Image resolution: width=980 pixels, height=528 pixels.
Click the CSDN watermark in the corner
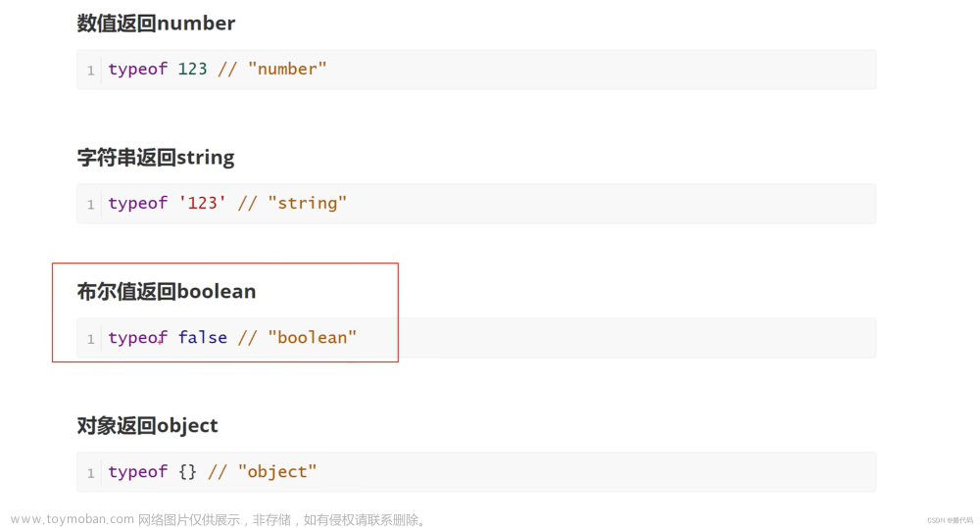tap(950, 520)
